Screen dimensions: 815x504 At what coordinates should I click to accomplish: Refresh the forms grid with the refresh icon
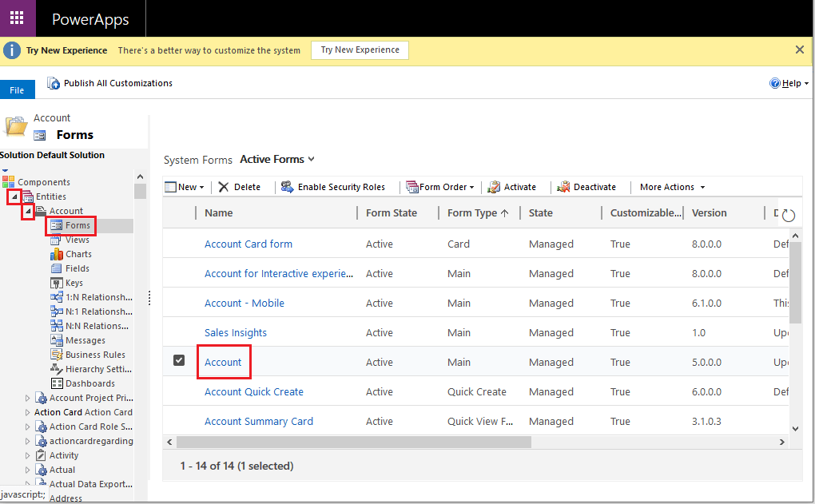click(789, 215)
